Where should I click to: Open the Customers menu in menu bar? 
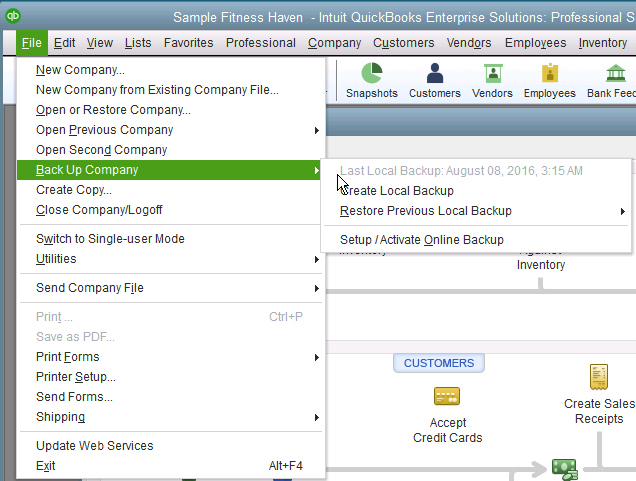tap(404, 43)
